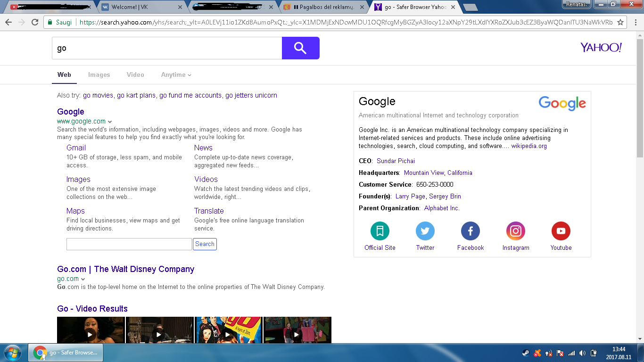Viewport: 644px width, 362px height.
Task: Click the forward navigation arrow
Action: [22, 22]
